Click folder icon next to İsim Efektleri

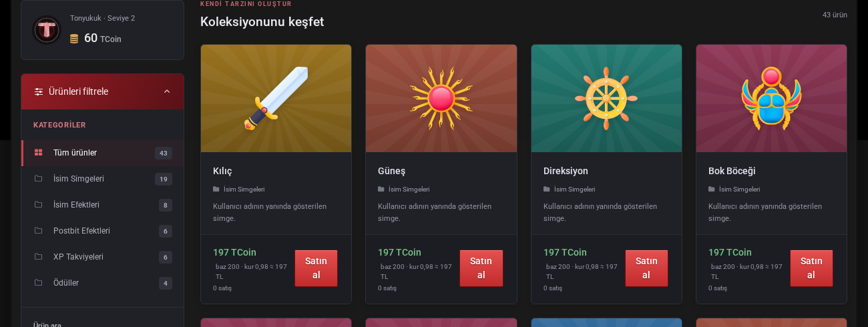(x=39, y=205)
